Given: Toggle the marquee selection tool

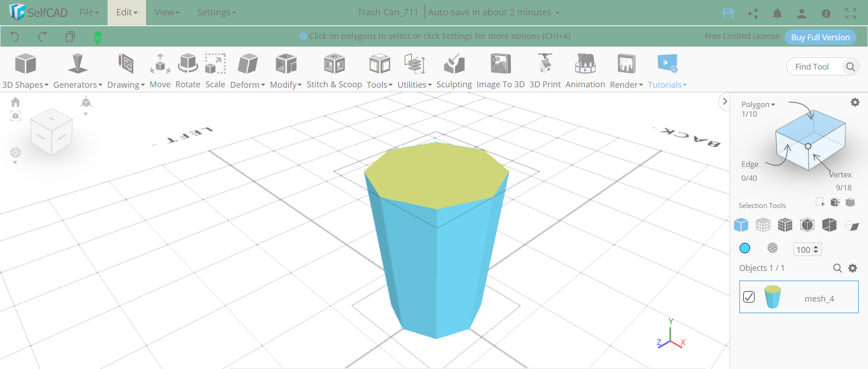Looking at the screenshot, I should 820,202.
